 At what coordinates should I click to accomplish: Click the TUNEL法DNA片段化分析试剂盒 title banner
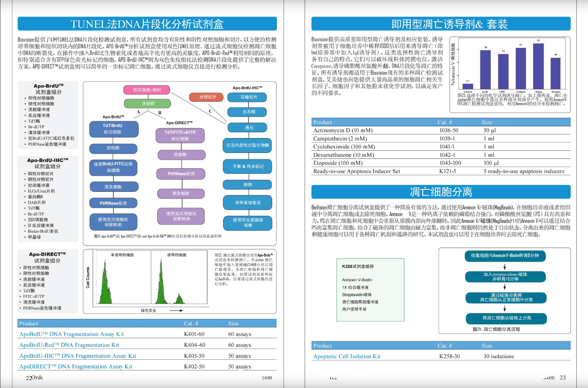coord(147,24)
